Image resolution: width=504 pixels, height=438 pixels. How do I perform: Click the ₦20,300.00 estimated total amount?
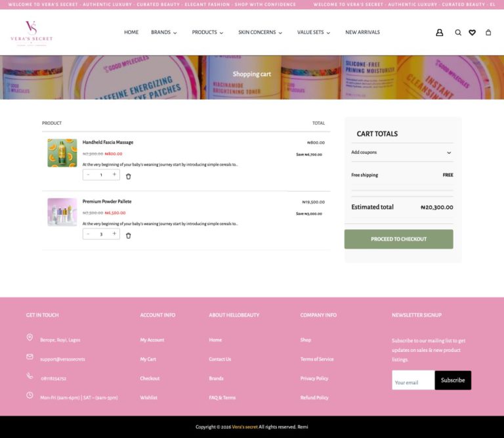coord(437,208)
